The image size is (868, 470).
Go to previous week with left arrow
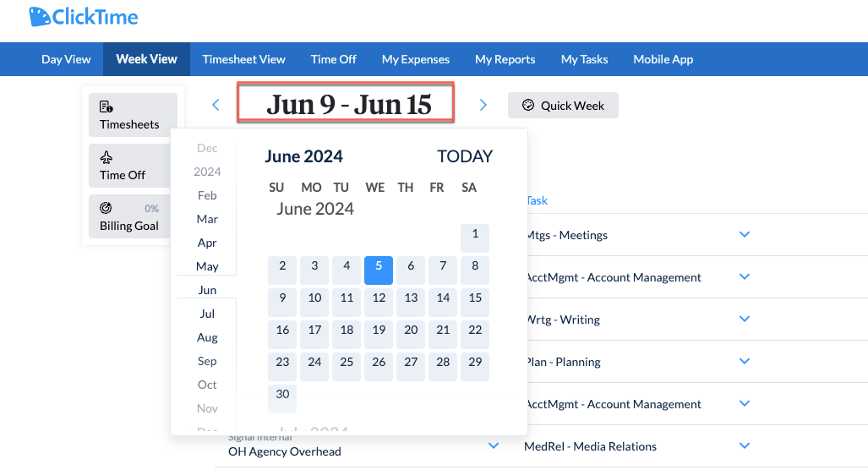pyautogui.click(x=216, y=105)
